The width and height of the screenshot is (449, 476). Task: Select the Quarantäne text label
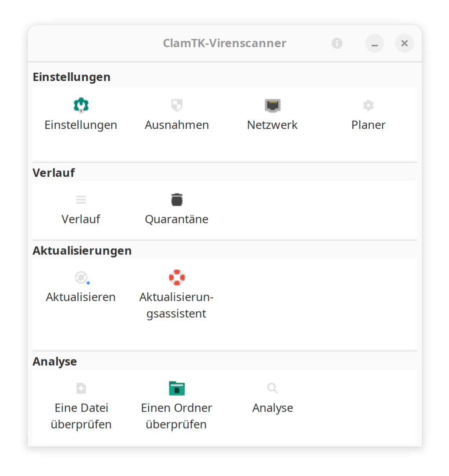177,219
